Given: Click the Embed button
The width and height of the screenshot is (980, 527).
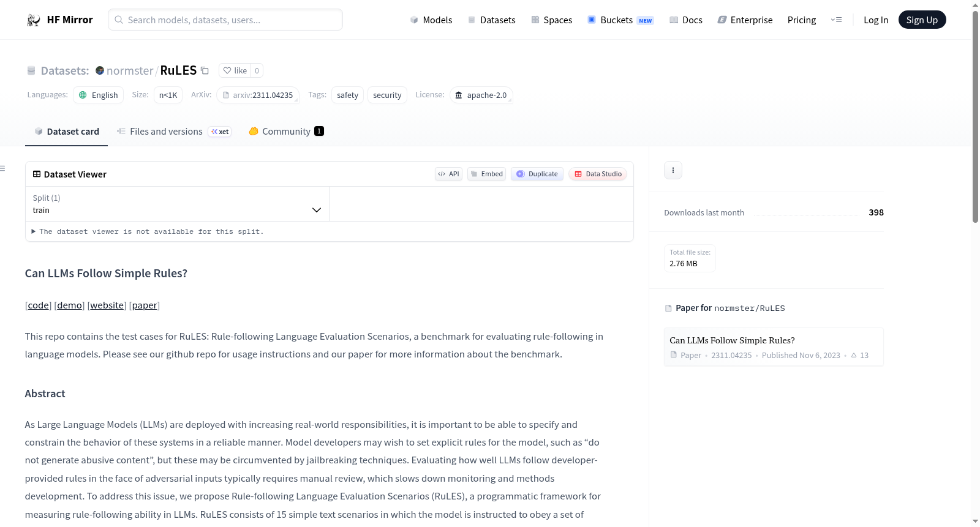Looking at the screenshot, I should [487, 174].
